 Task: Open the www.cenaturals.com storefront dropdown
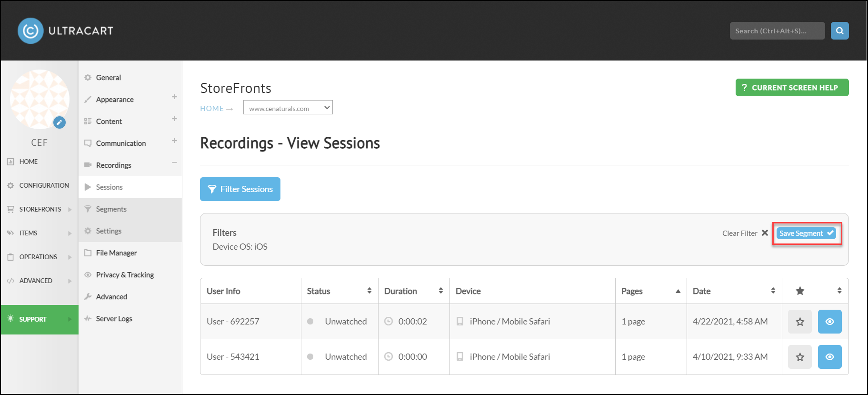288,108
